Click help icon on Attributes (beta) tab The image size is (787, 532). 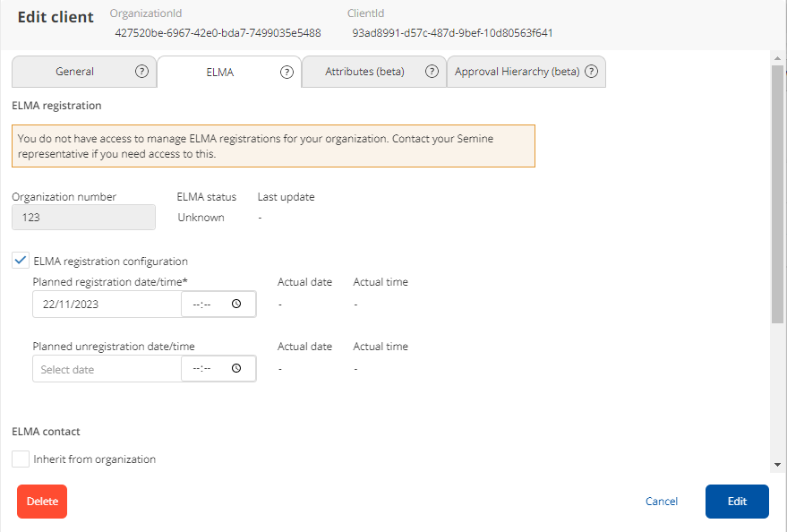tap(432, 72)
